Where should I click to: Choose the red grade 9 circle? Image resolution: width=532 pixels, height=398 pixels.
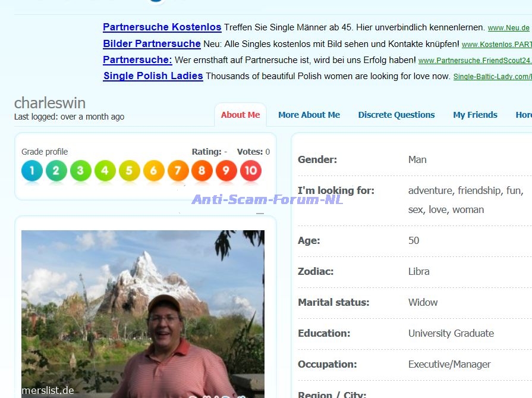tap(226, 171)
